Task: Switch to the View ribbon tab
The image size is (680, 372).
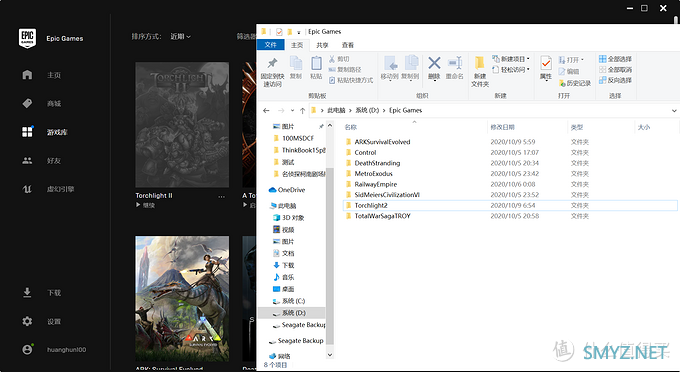Action: [x=348, y=45]
